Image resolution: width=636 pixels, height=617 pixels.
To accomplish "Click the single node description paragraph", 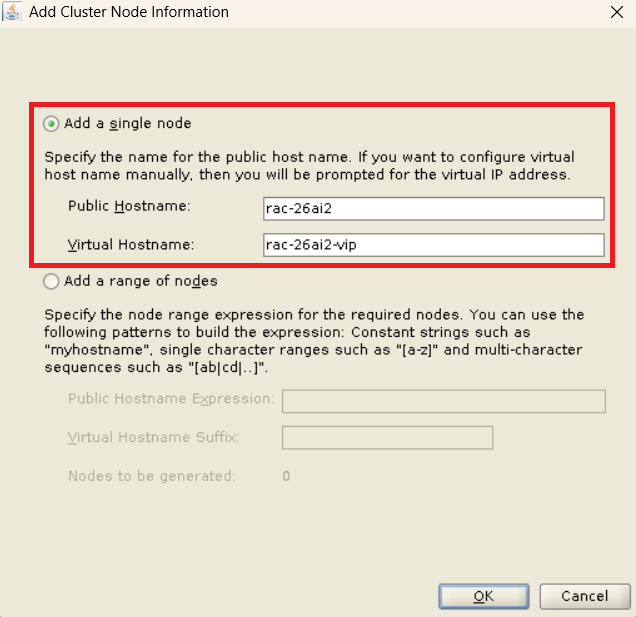I will (309, 166).
